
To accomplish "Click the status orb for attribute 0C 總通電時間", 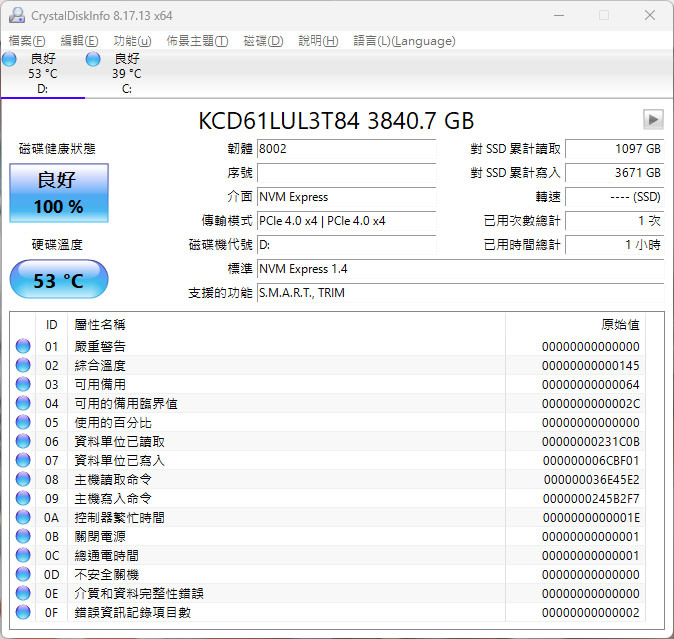I will click(23, 555).
